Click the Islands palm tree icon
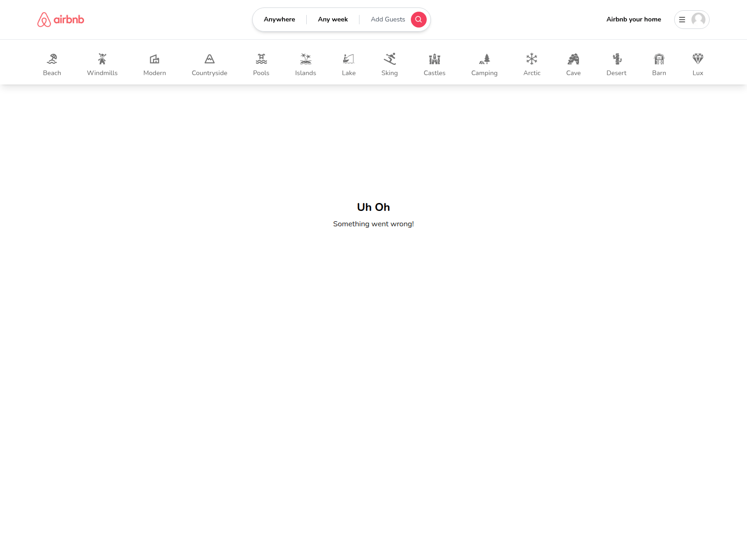Screen dimensions: 747x560 pos(305,60)
